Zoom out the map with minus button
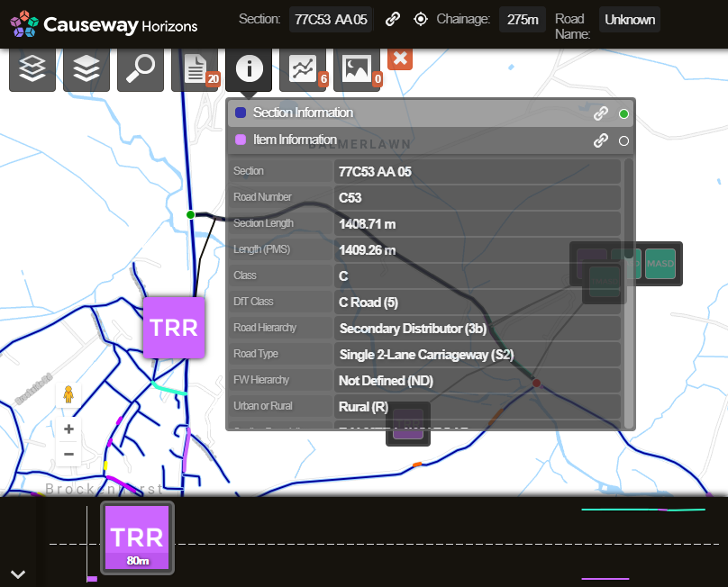This screenshot has width=728, height=587. coord(68,454)
